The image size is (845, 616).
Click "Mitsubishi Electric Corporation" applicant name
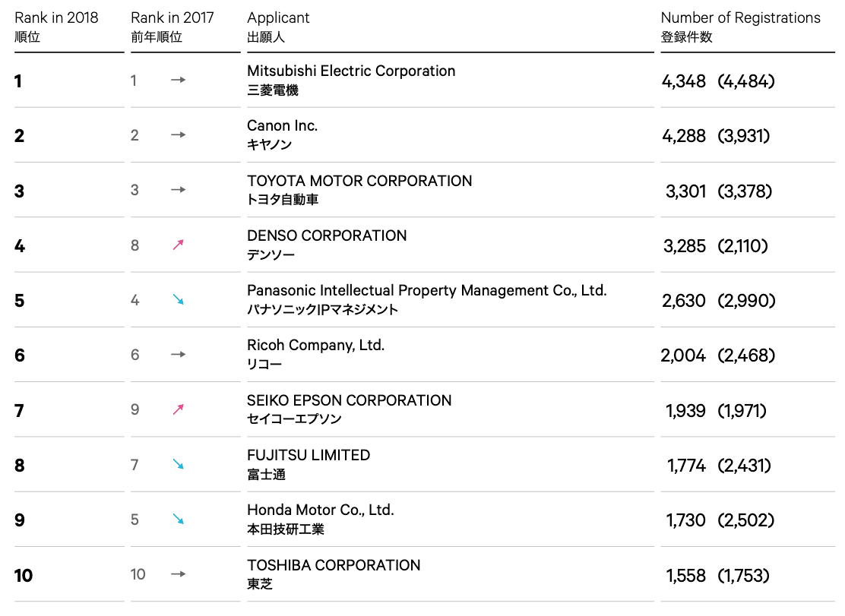point(351,71)
